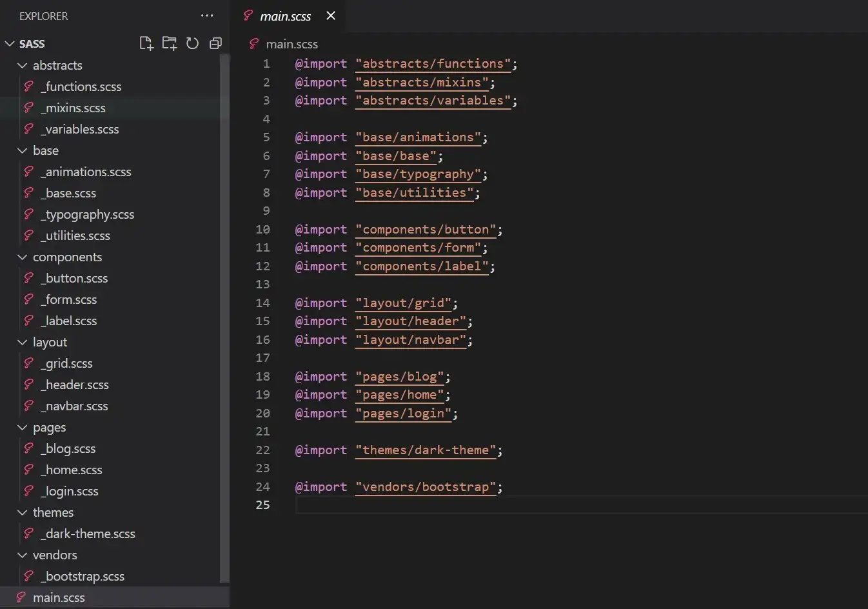Collapse the abstracts folder

(x=23, y=65)
